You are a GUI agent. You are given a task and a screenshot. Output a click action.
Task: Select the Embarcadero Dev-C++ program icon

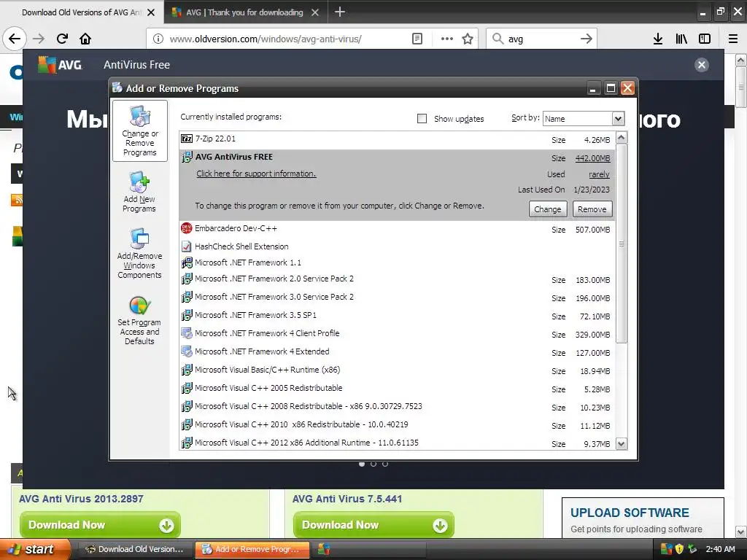point(186,228)
